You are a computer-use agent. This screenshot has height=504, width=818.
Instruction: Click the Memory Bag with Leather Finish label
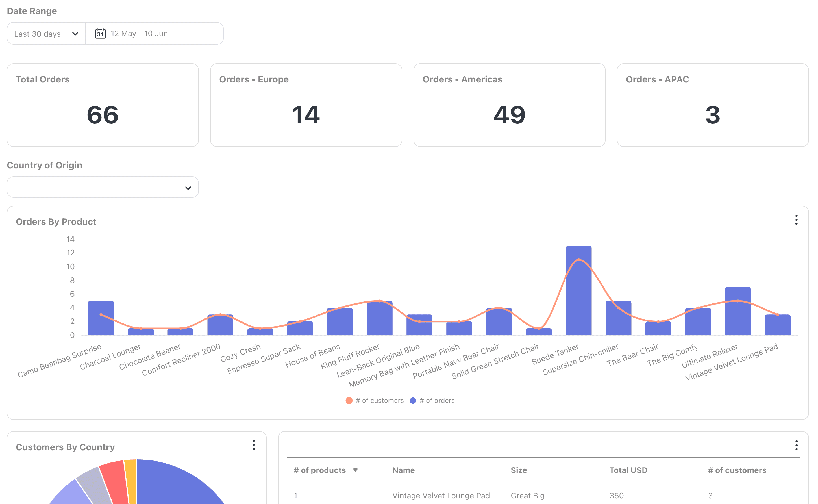click(x=404, y=366)
